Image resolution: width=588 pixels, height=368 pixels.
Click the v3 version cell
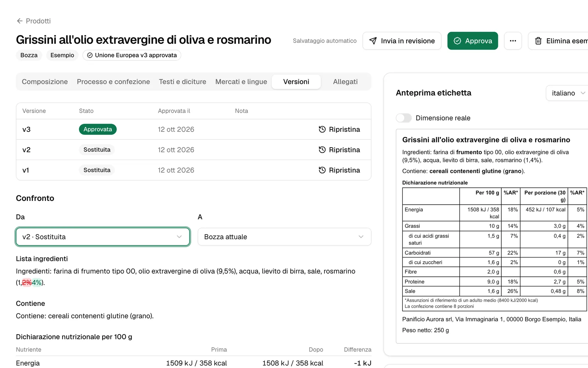[x=26, y=129]
